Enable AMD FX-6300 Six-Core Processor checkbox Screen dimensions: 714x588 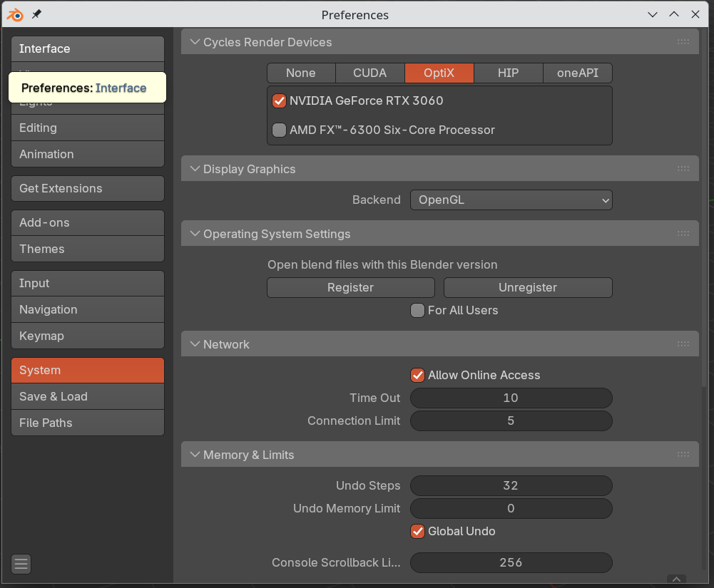pos(279,130)
